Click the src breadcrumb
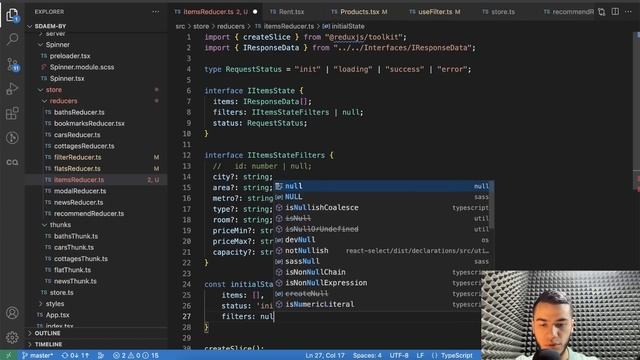Viewport: 640px width, 360px height. (180, 26)
